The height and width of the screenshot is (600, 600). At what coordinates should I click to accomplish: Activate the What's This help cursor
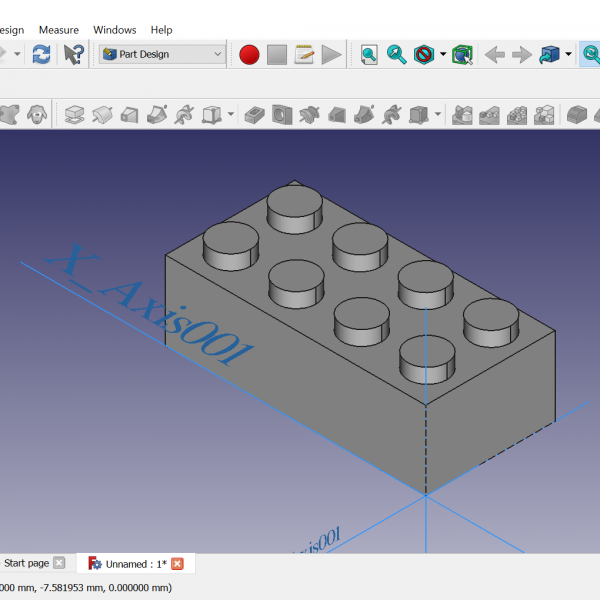[x=74, y=55]
